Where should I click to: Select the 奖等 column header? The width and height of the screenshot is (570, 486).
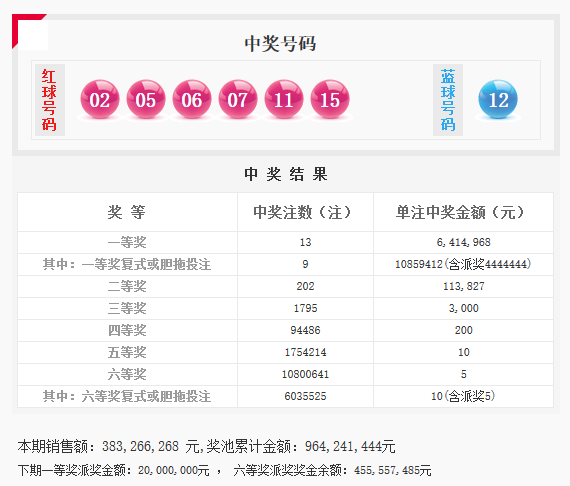point(127,212)
